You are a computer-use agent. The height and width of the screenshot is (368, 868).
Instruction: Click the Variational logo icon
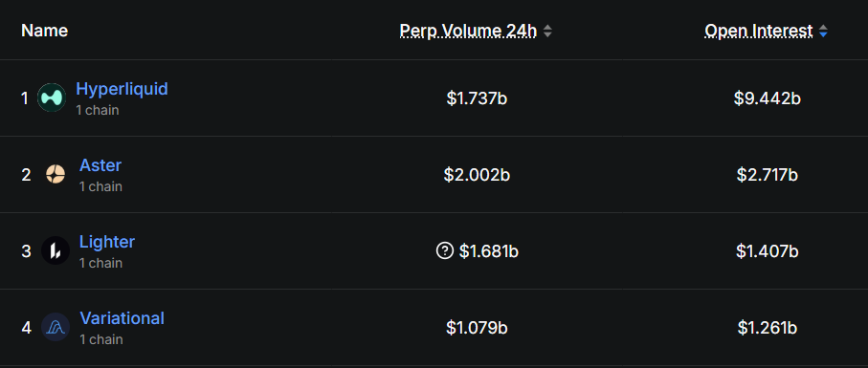(x=56, y=327)
